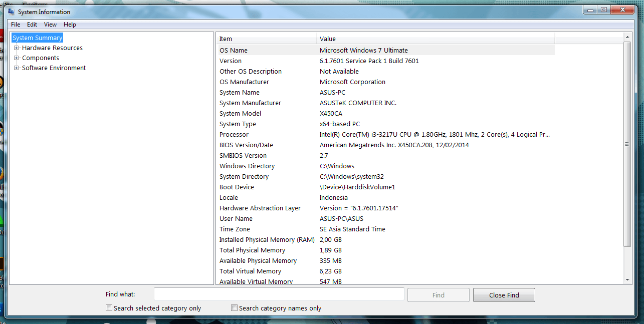Open the Edit menu
The height and width of the screenshot is (324, 644).
click(32, 25)
